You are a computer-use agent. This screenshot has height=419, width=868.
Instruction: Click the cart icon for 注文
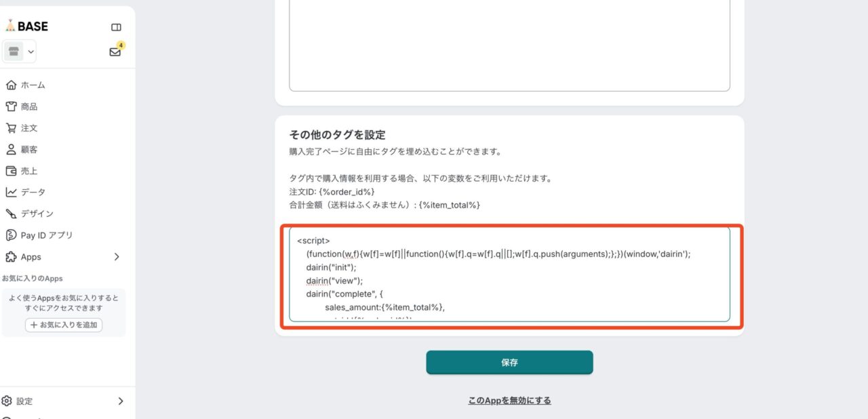pos(11,128)
